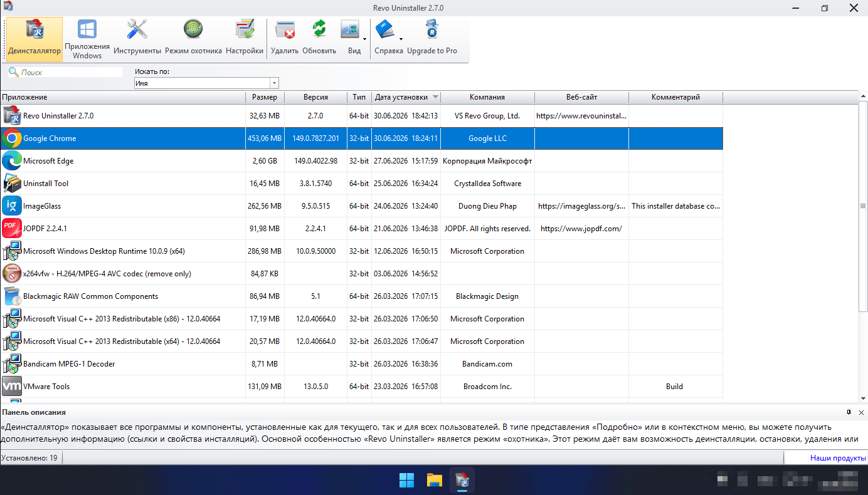Click the ImageGlass app icon
This screenshot has height=495, width=868.
pyautogui.click(x=11, y=206)
